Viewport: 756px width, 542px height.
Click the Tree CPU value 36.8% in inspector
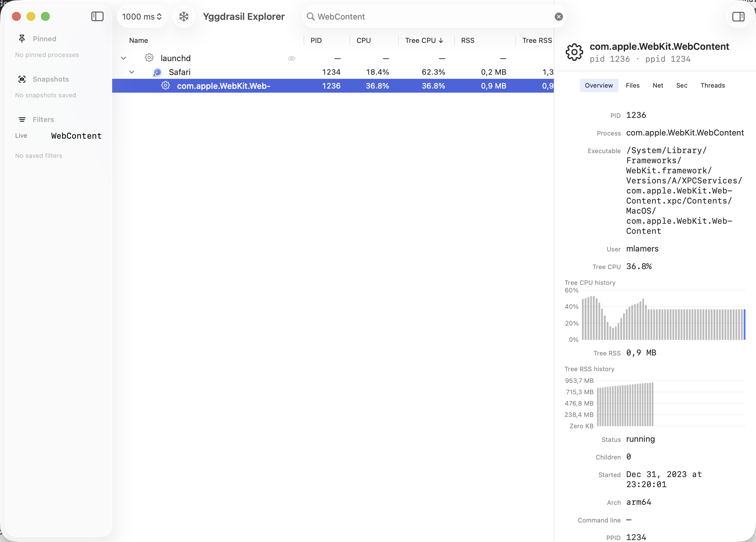click(x=639, y=267)
